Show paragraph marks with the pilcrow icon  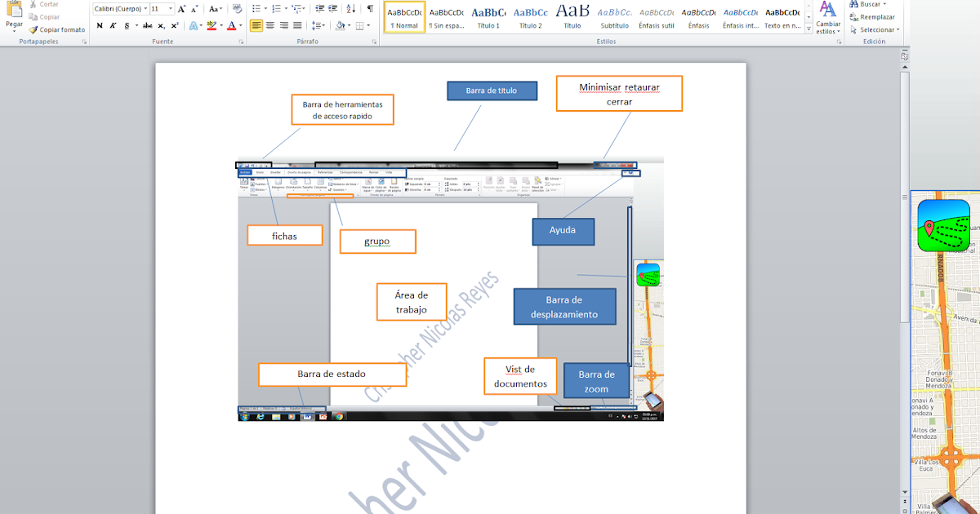(x=368, y=8)
